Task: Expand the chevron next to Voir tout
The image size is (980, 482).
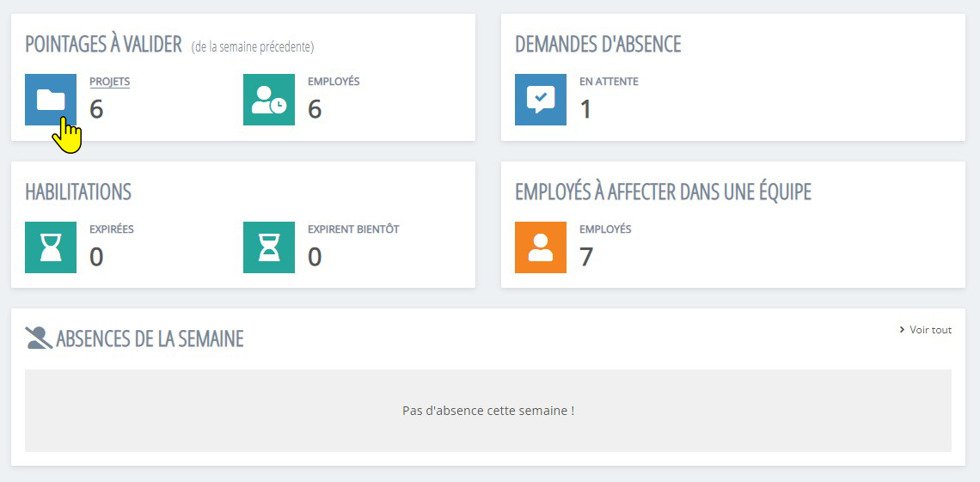Action: pyautogui.click(x=902, y=330)
